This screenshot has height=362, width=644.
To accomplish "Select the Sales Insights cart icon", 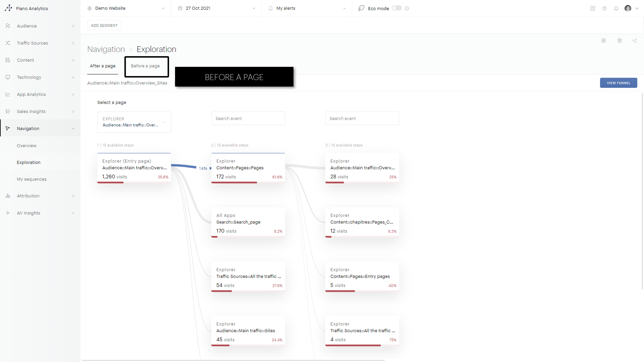I will 7,111.
